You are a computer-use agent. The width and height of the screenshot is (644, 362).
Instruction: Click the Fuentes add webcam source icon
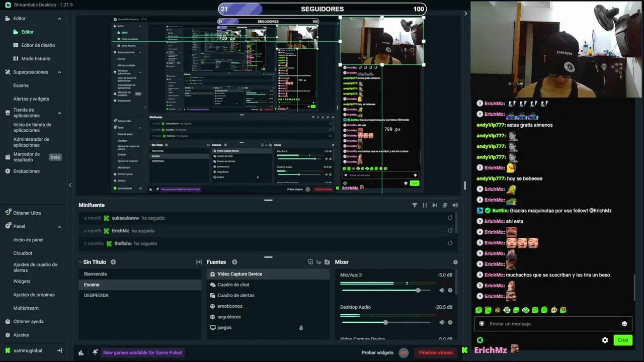pos(318,262)
